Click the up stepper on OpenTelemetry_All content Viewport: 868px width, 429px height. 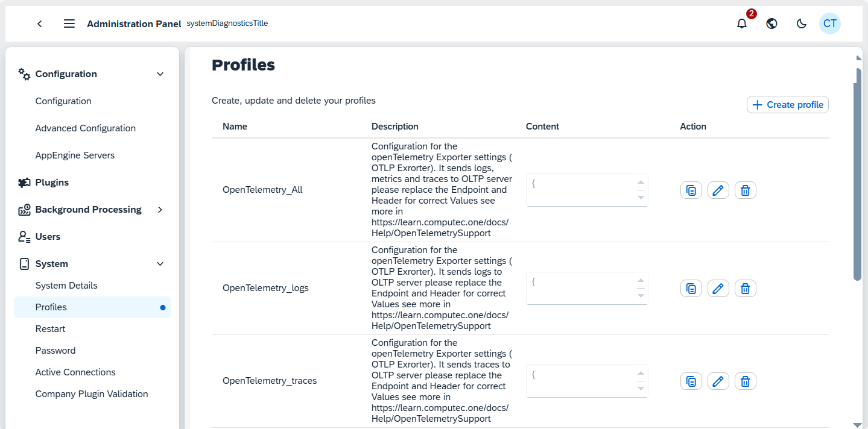click(x=641, y=181)
